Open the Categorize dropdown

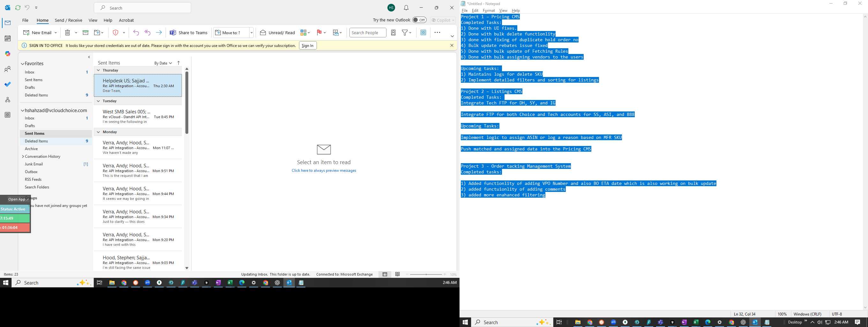pyautogui.click(x=305, y=33)
